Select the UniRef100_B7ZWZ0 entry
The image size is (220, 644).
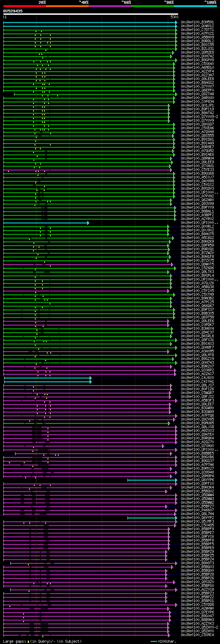coord(197,253)
